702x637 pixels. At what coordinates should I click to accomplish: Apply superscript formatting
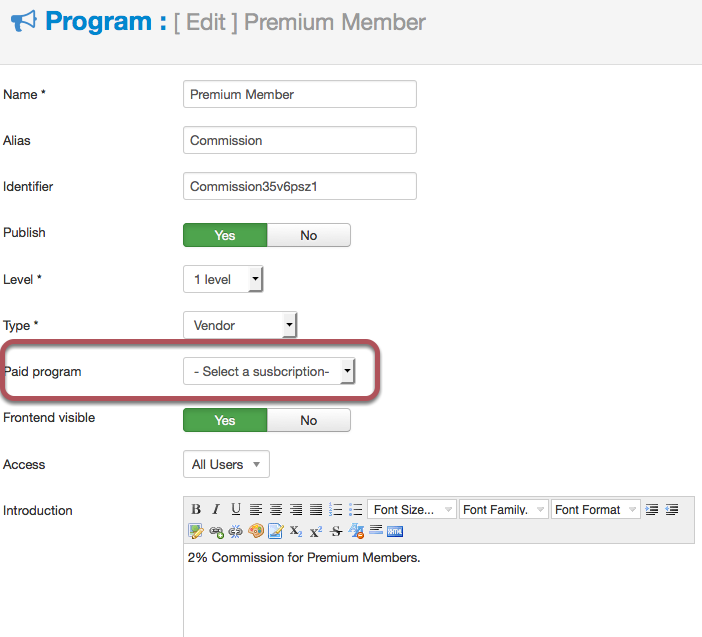(x=316, y=532)
